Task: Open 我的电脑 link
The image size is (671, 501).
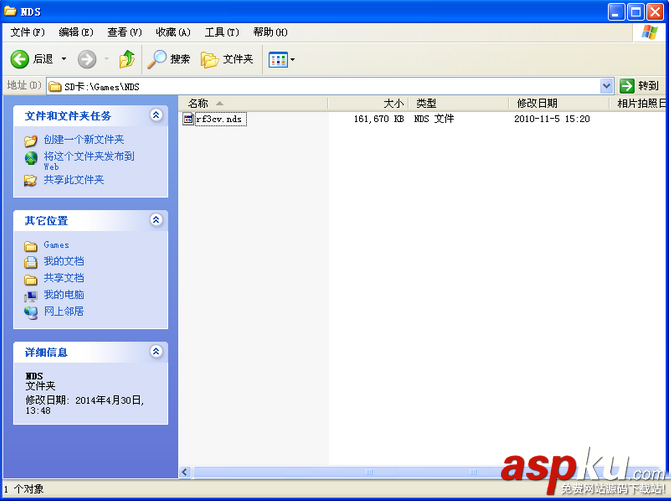Action: [64, 294]
